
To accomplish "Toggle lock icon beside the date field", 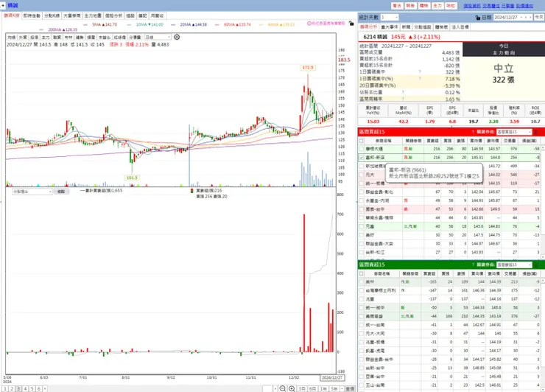I will tap(477, 18).
